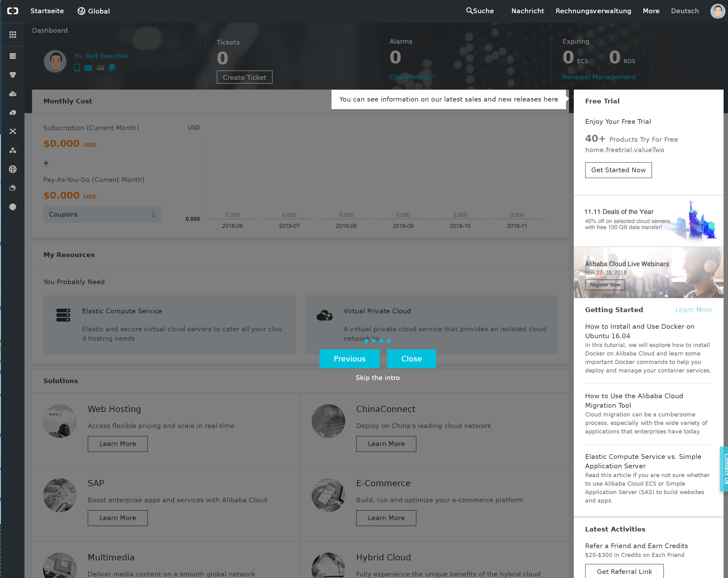Open the Coupons row
728x578 pixels.
point(102,214)
